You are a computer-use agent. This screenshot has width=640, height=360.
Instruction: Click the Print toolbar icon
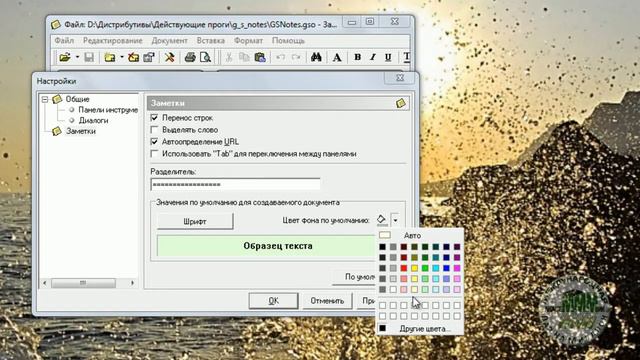pos(190,57)
